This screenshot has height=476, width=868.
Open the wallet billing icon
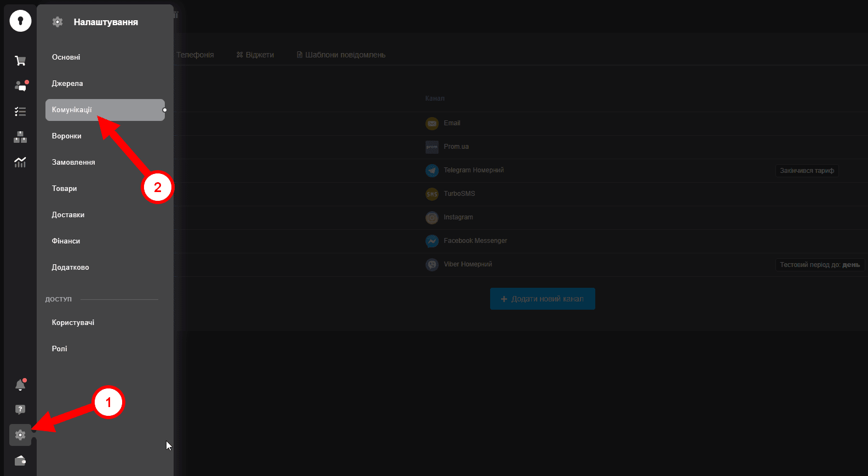point(20,461)
